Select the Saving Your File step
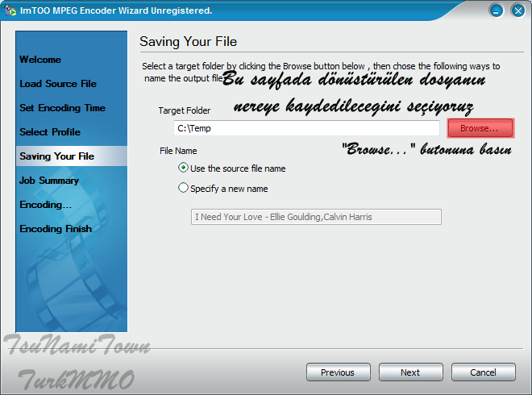 coord(71,156)
